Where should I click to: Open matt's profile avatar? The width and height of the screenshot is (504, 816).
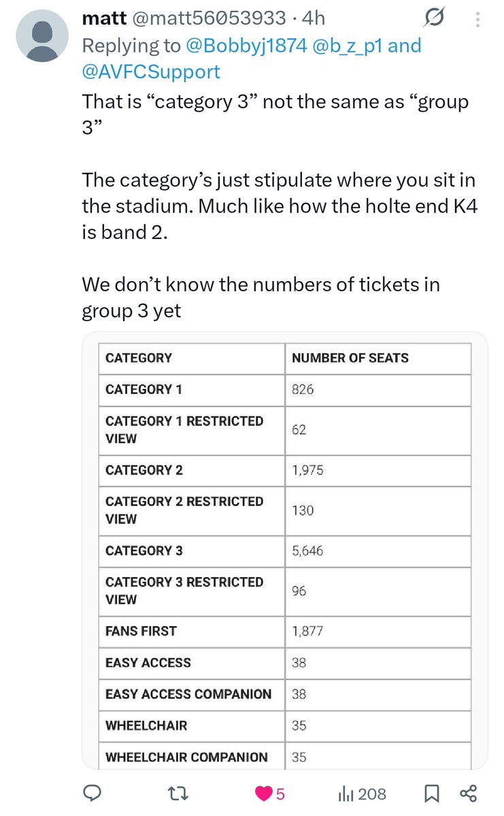tap(42, 36)
